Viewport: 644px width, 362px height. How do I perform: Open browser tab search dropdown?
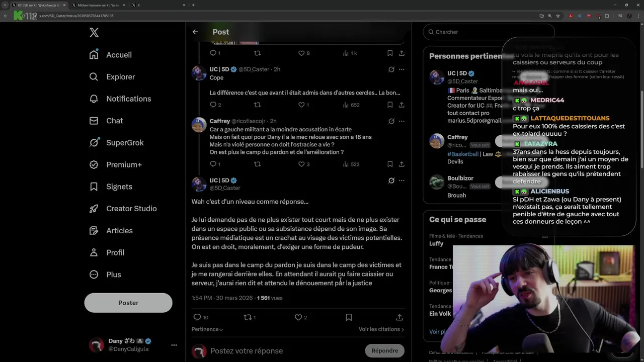(5, 5)
